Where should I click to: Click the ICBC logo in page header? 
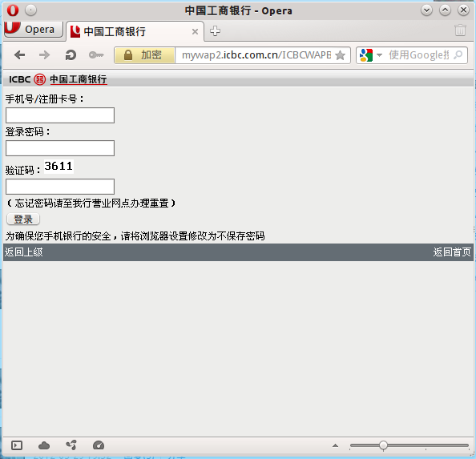(58, 79)
